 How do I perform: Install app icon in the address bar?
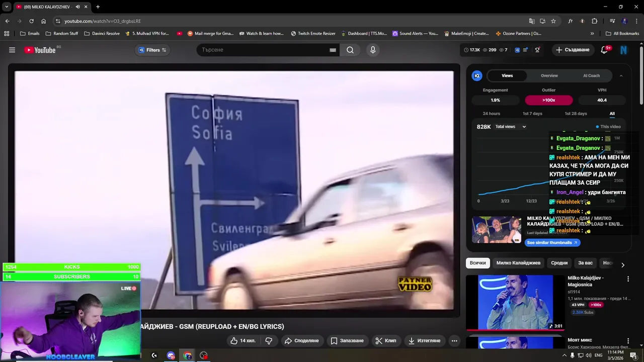tap(542, 21)
